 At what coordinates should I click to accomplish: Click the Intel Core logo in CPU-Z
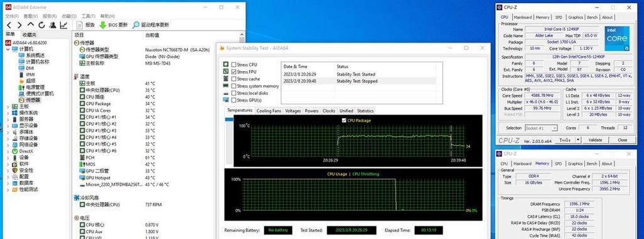[x=617, y=38]
